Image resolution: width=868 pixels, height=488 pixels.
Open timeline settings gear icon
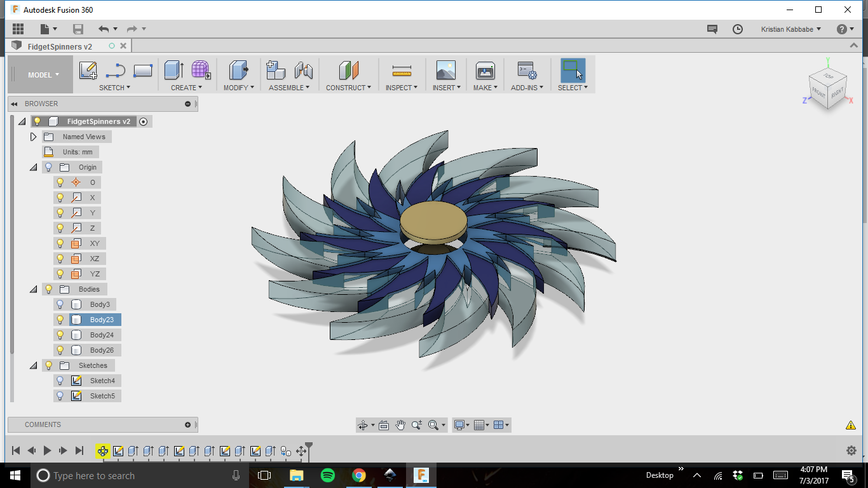pos(851,451)
